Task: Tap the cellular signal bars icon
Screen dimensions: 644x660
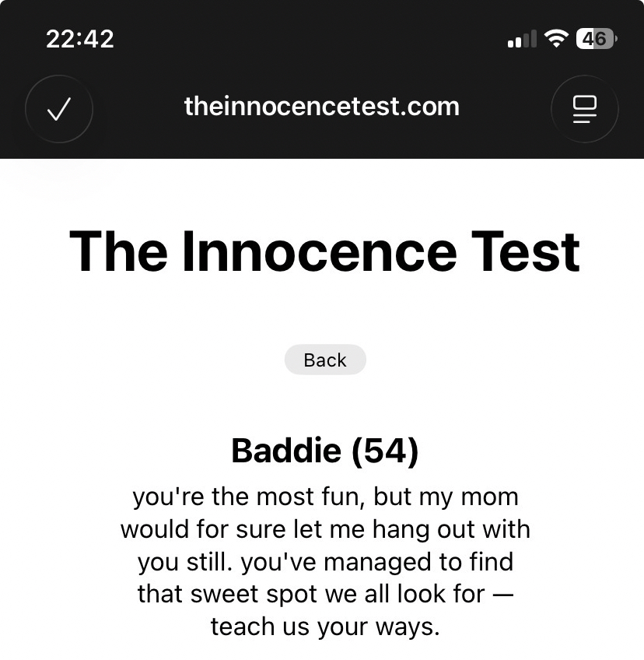Action: [x=522, y=39]
